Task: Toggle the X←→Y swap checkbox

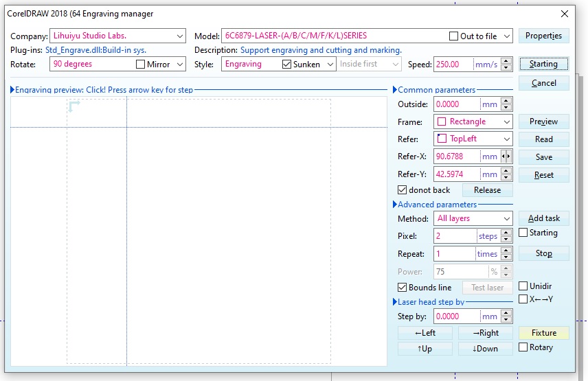Action: (x=523, y=299)
